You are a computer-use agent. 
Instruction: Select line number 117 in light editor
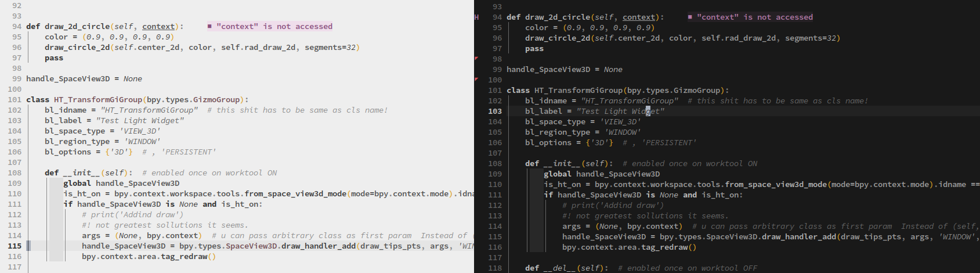click(14, 267)
